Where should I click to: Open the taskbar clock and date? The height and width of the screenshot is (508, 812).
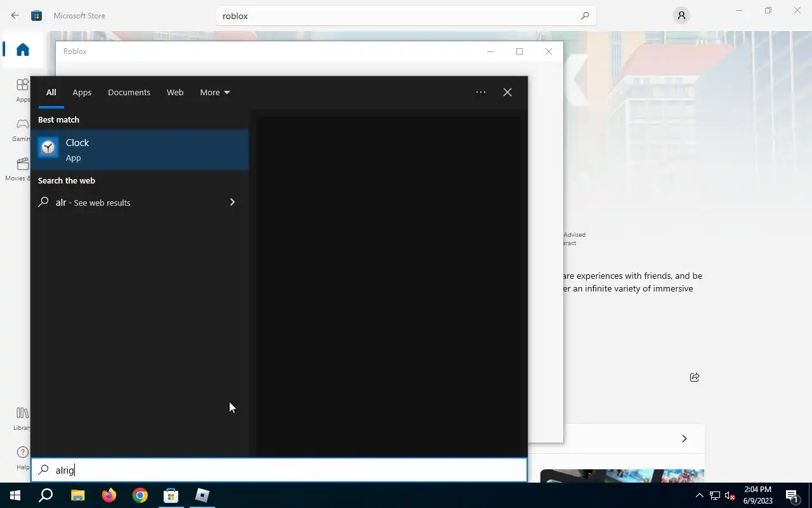[x=758, y=495]
